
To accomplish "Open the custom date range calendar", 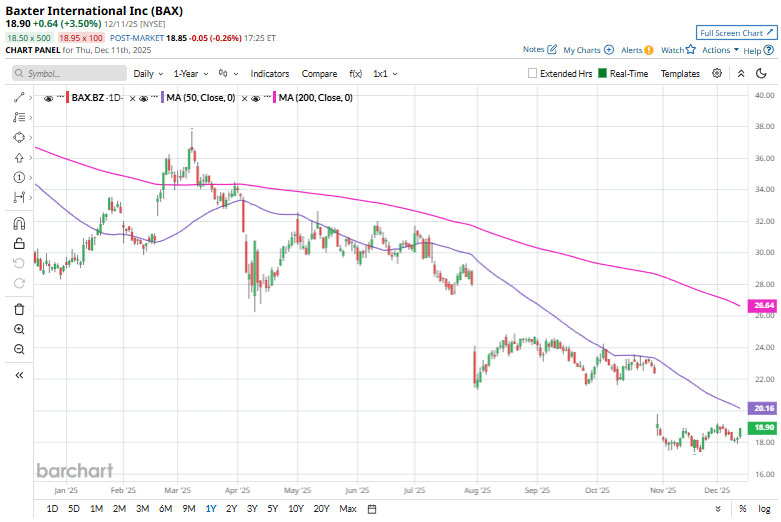I will 371,509.
